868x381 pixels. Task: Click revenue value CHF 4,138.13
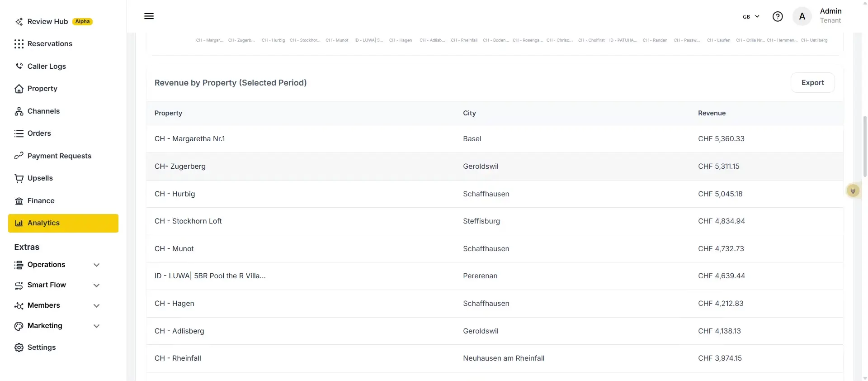[719, 331]
